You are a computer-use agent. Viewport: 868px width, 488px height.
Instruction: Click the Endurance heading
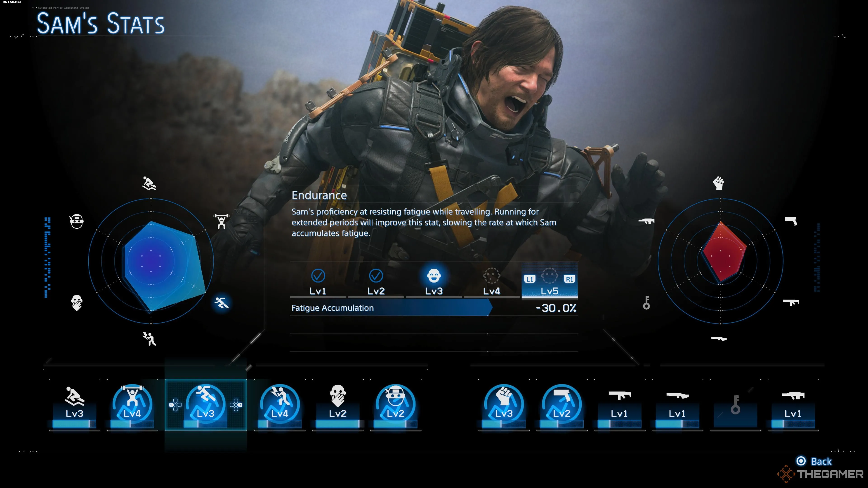click(319, 195)
